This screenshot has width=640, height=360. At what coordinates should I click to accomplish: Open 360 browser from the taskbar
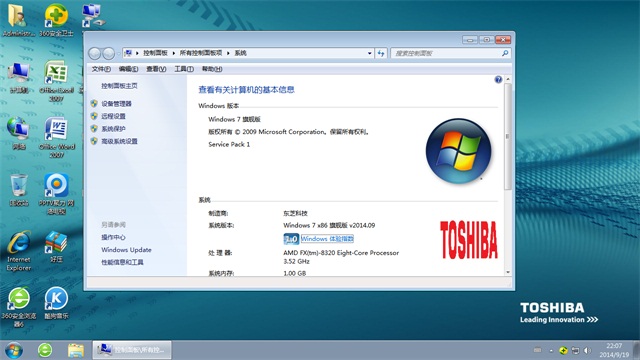click(x=45, y=350)
